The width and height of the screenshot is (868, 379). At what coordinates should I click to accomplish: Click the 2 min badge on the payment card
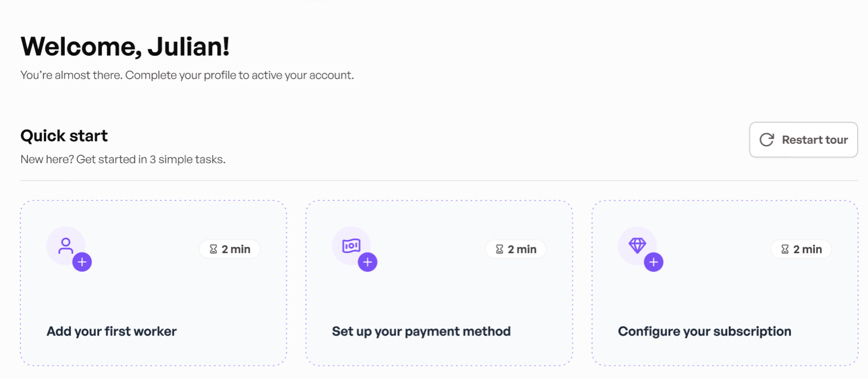(516, 249)
